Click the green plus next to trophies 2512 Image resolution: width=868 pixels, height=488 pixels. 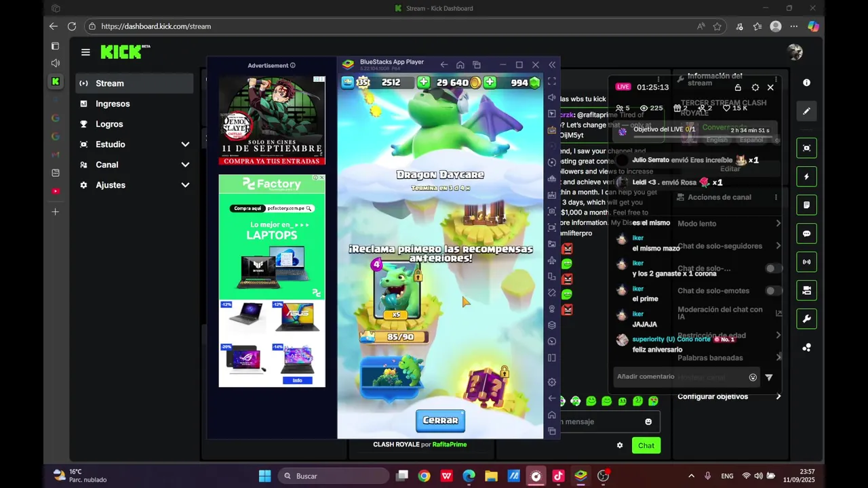[x=423, y=83]
